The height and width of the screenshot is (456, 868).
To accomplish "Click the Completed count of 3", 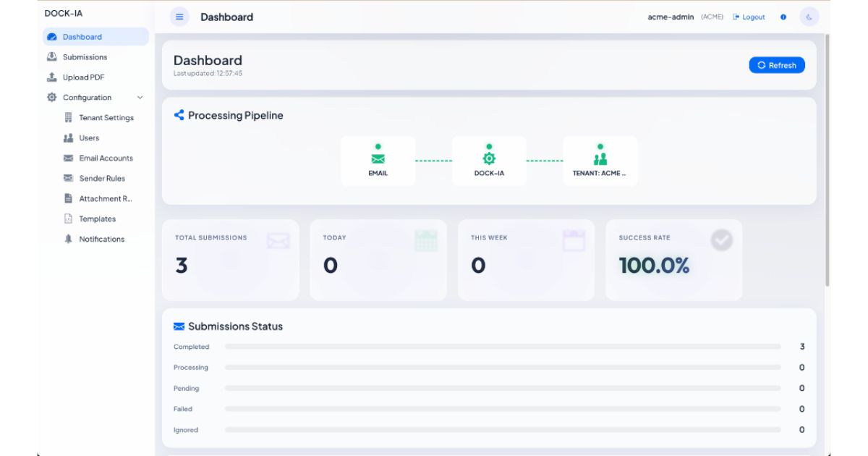I will [x=802, y=347].
